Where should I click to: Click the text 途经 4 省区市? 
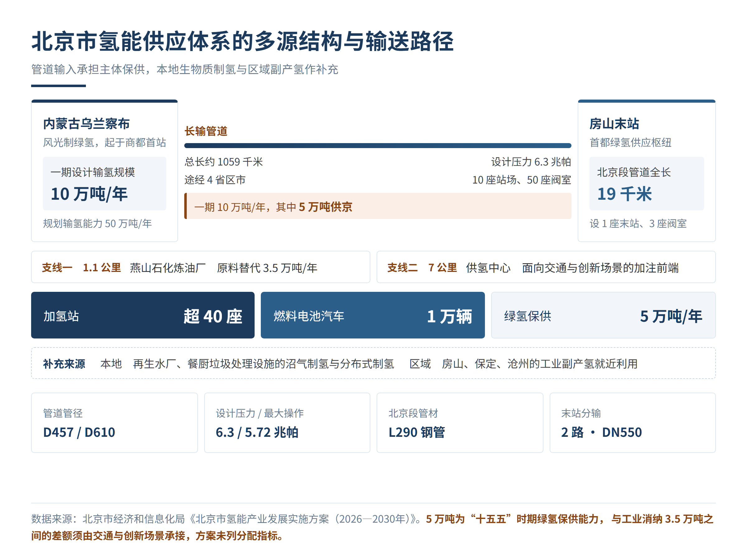point(215,180)
